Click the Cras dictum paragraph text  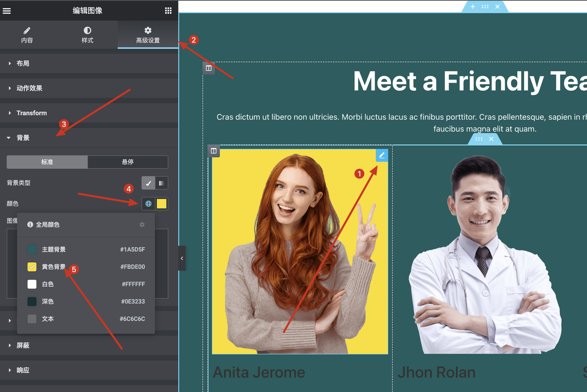tap(402, 123)
